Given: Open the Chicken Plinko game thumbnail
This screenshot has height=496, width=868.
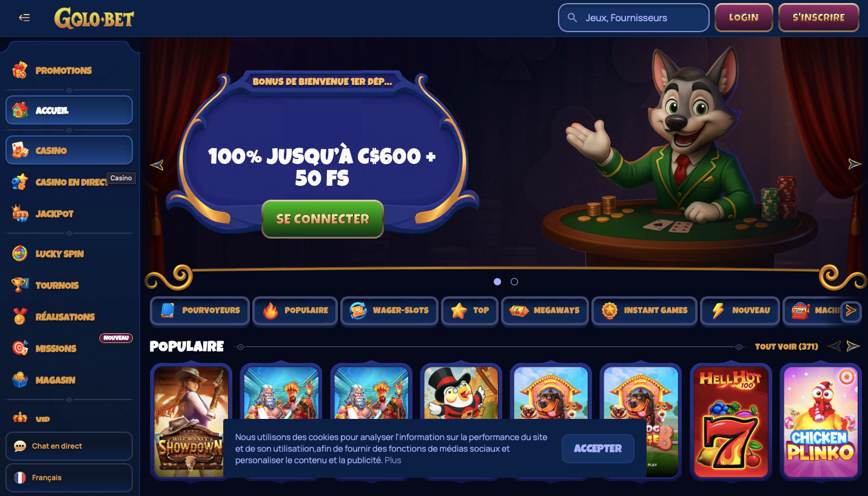Looking at the screenshot, I should tap(821, 422).
